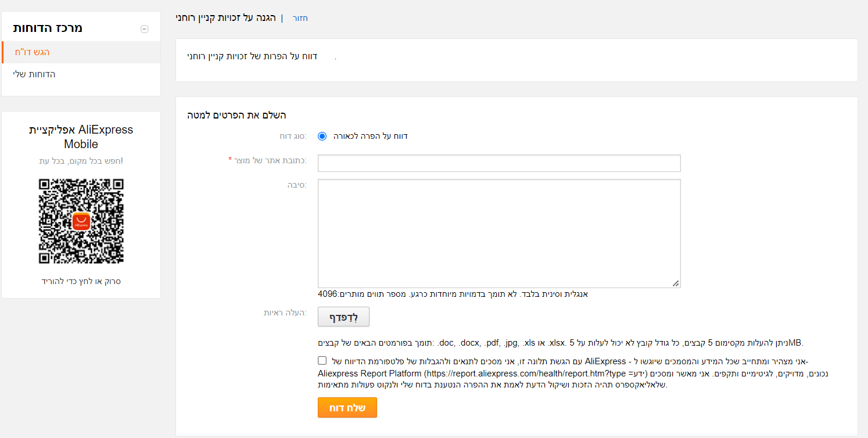Select the דווח על הפרה לכאורה radio button
Image resolution: width=868 pixels, height=438 pixels.
click(322, 137)
